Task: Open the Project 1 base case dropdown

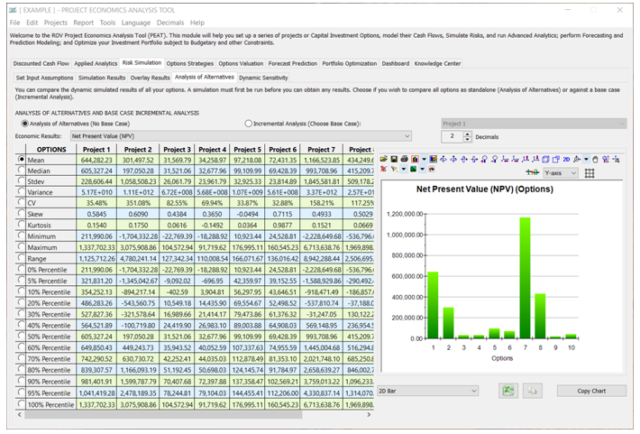Action: click(534, 123)
